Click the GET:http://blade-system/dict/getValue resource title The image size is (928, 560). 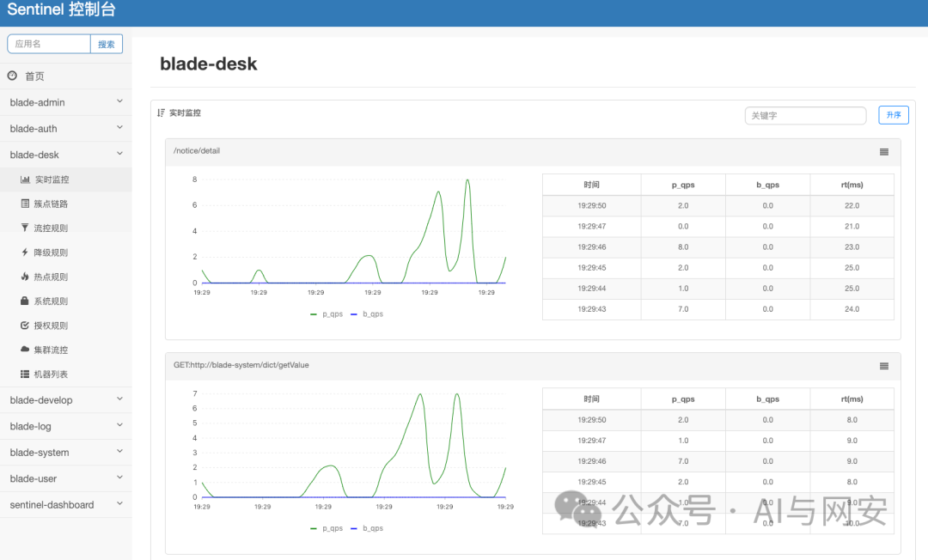[241, 365]
